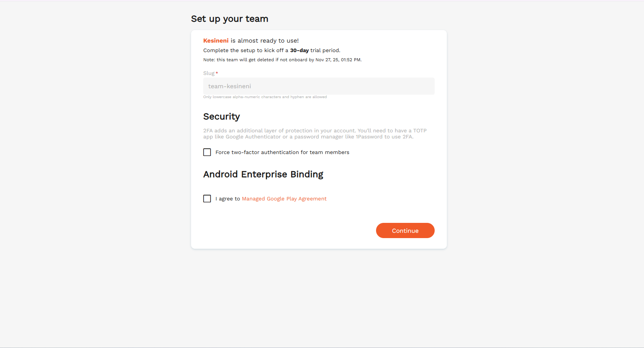644x348 pixels.
Task: Click the Android Enterprise Binding heading
Action: click(x=263, y=174)
